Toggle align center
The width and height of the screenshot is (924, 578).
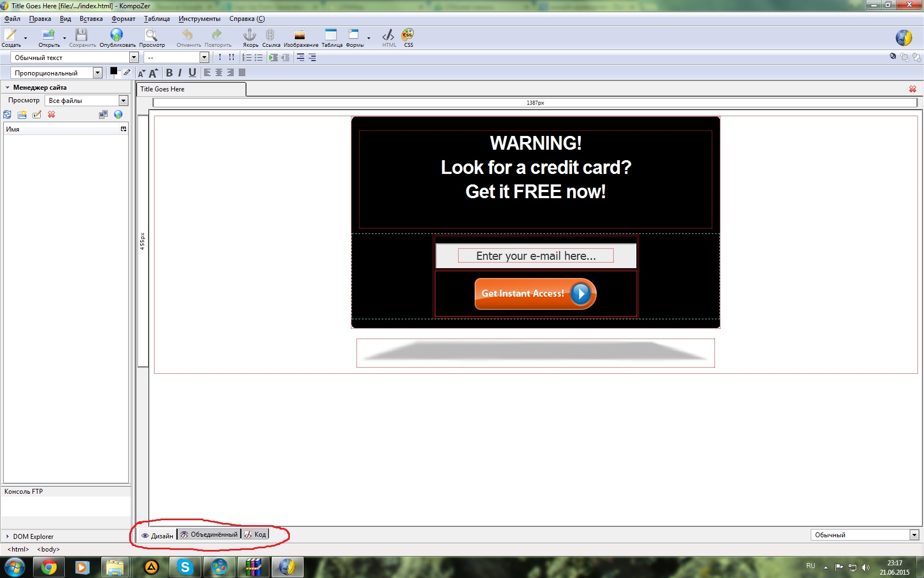click(218, 73)
